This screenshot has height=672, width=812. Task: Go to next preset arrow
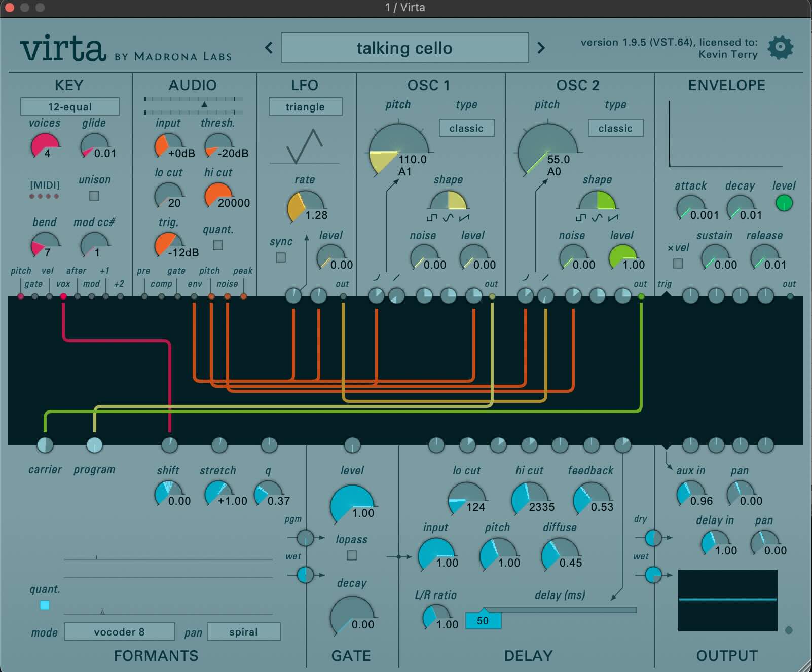tap(541, 48)
